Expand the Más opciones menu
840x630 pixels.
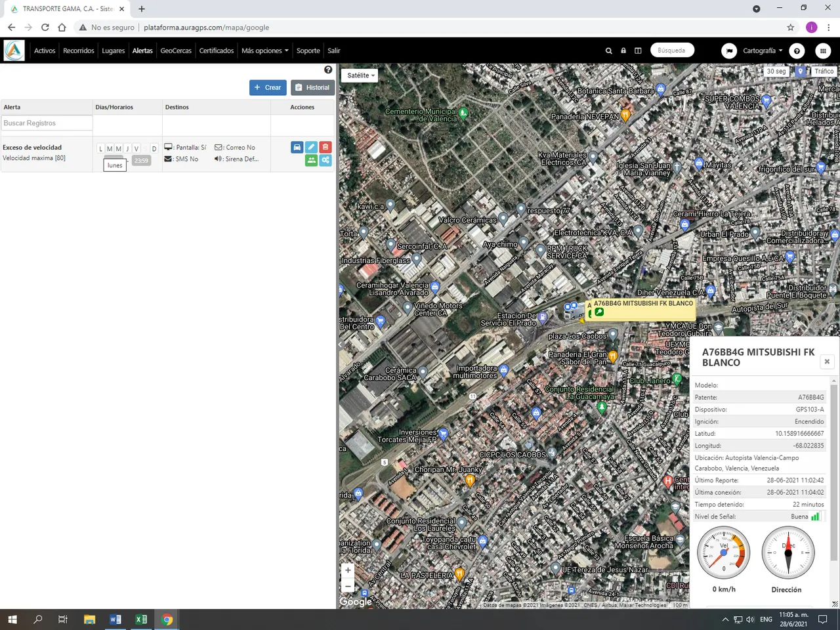(265, 51)
